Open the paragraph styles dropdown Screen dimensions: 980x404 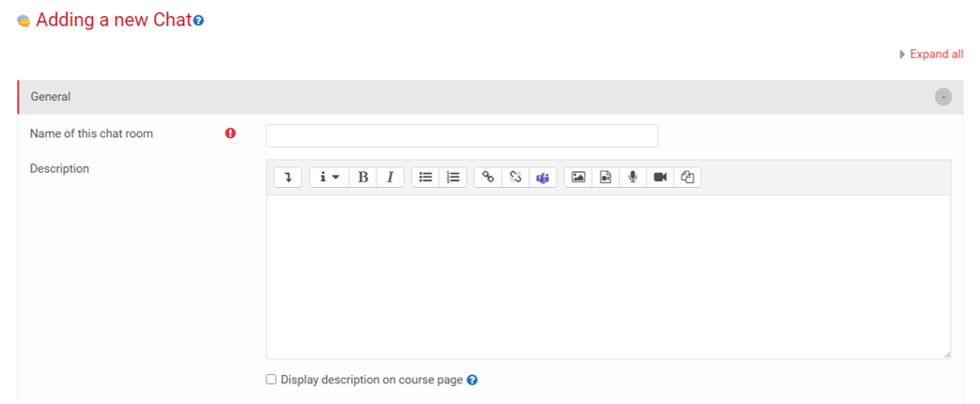pyautogui.click(x=329, y=177)
